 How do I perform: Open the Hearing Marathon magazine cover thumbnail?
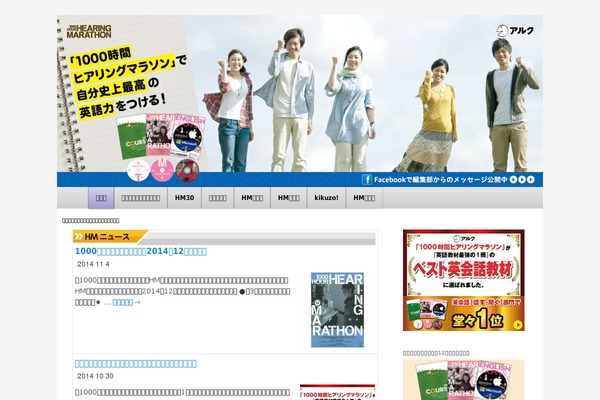[337, 310]
